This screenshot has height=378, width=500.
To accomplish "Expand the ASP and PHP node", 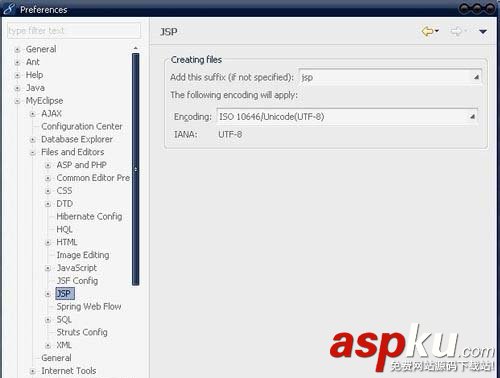I will point(48,165).
